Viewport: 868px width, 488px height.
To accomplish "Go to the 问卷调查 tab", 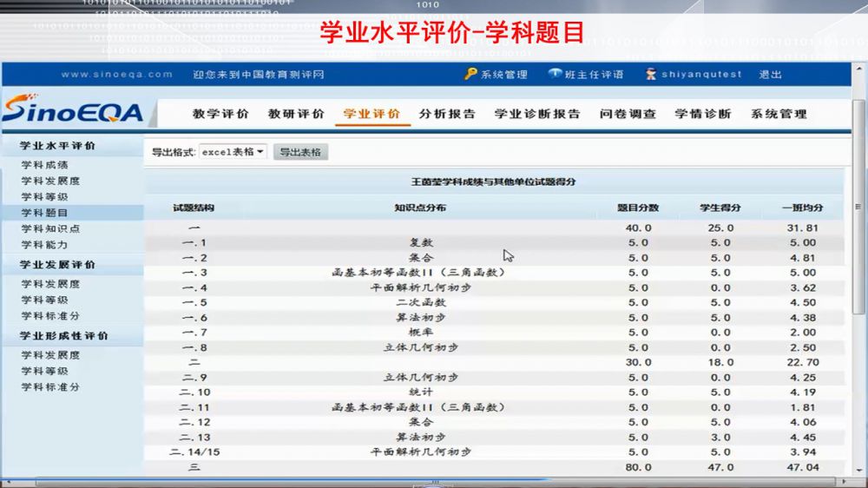I will coord(628,114).
